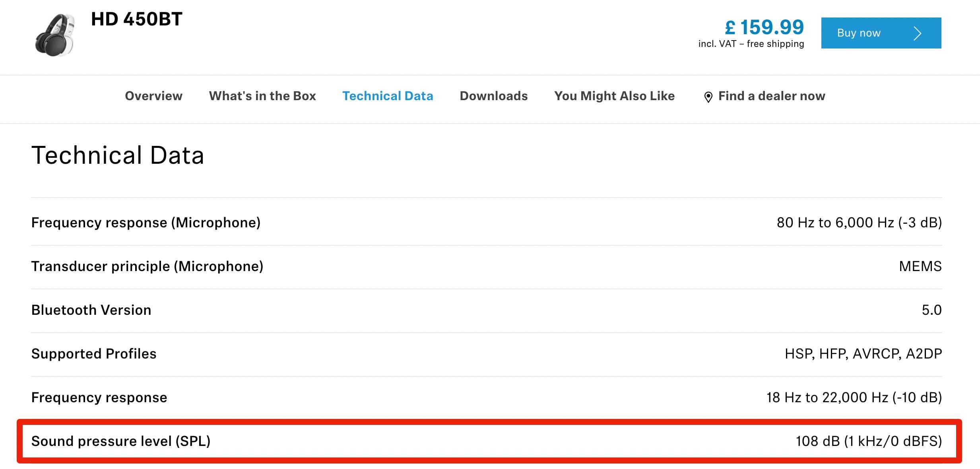
Task: Click the right chevron arrow on Buy now
Action: (918, 33)
